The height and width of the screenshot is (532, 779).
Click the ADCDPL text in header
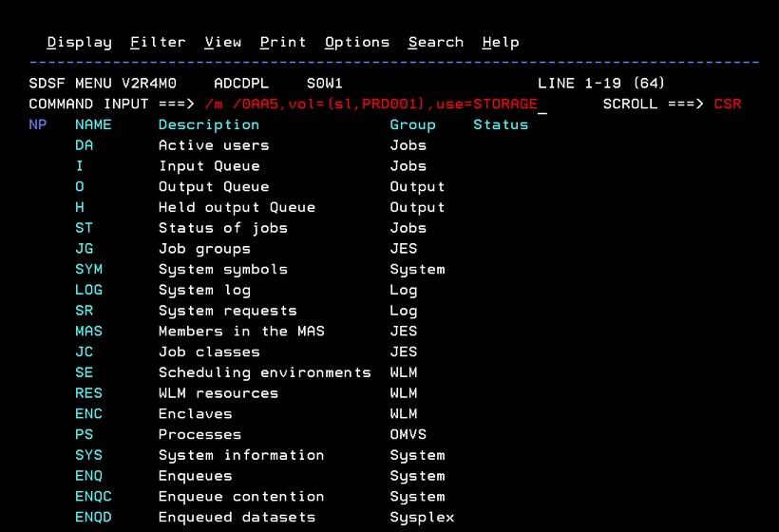pos(241,83)
